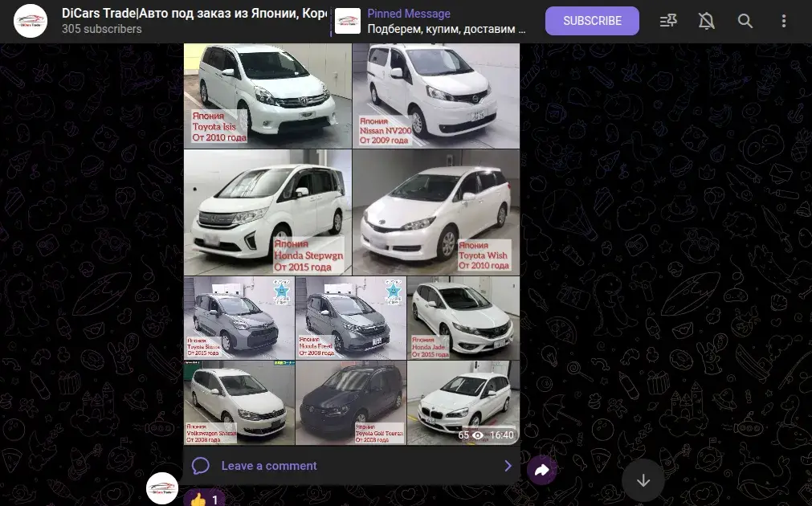Open the Toyota Sienta photo
Screen dimensions: 812x506
click(x=239, y=318)
